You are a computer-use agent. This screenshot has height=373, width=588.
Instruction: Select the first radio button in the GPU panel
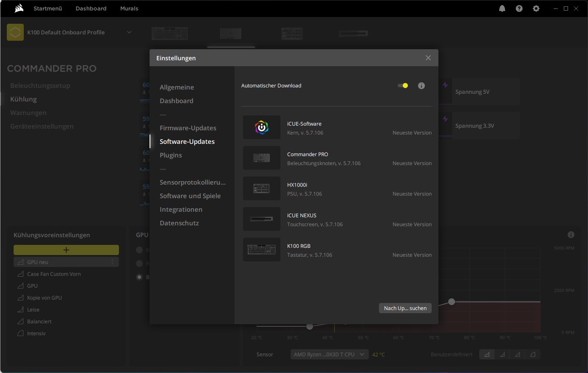139,250
